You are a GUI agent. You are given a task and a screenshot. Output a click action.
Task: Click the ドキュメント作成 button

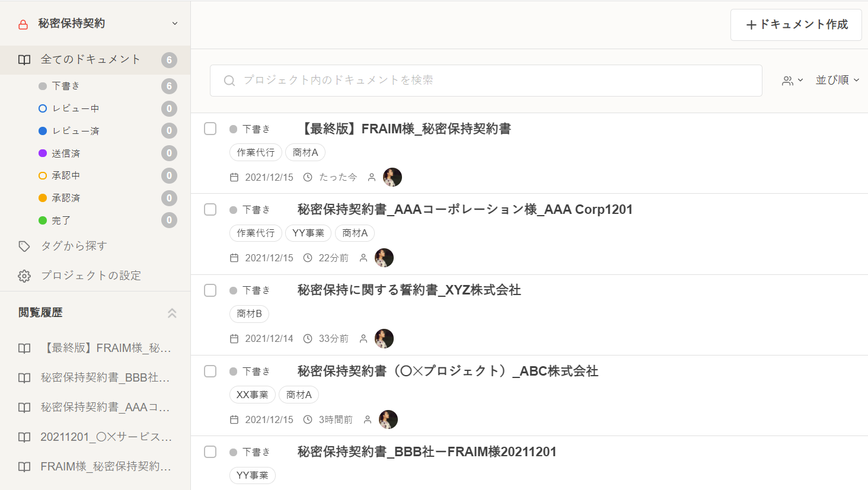[x=796, y=25]
